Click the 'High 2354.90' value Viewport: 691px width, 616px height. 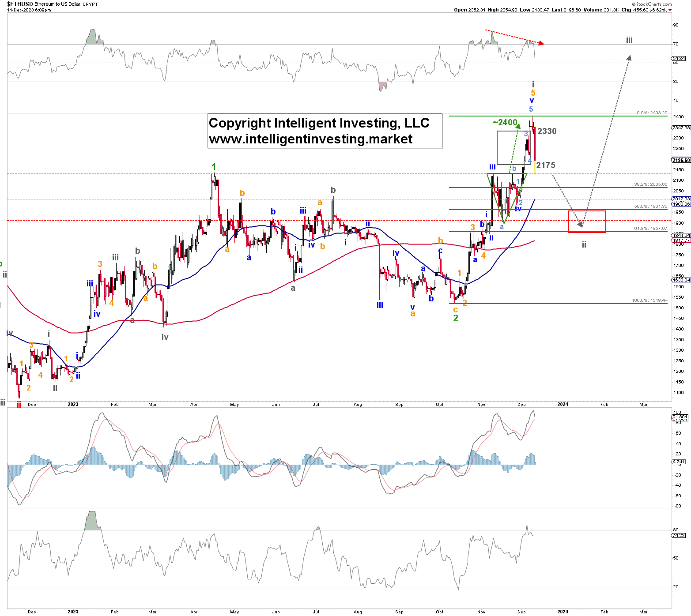click(502, 10)
